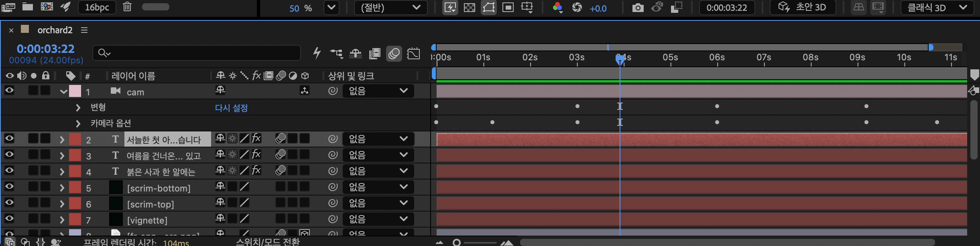Screen dimensions: 980x246
Task: Click the vertical timeline scrollbar
Action: point(974,130)
